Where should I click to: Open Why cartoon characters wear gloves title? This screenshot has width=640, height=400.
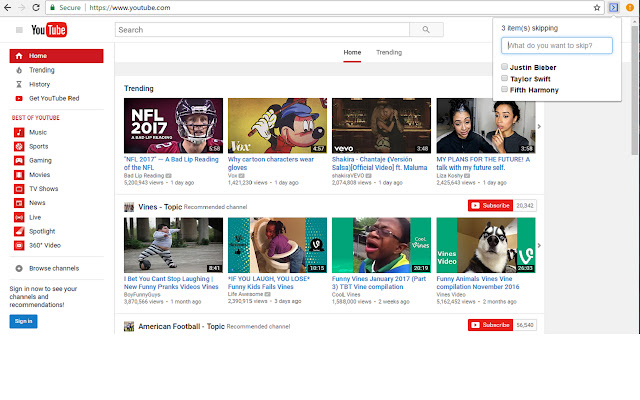(271, 163)
